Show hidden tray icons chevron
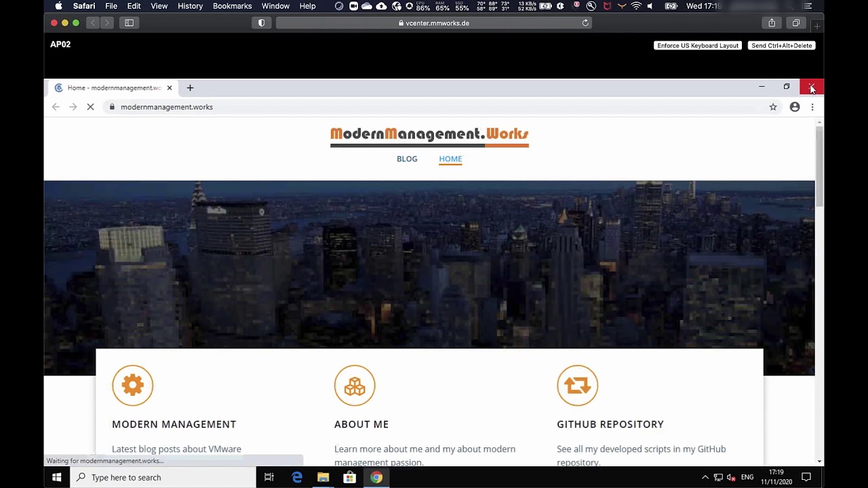The image size is (868, 488). (x=705, y=477)
